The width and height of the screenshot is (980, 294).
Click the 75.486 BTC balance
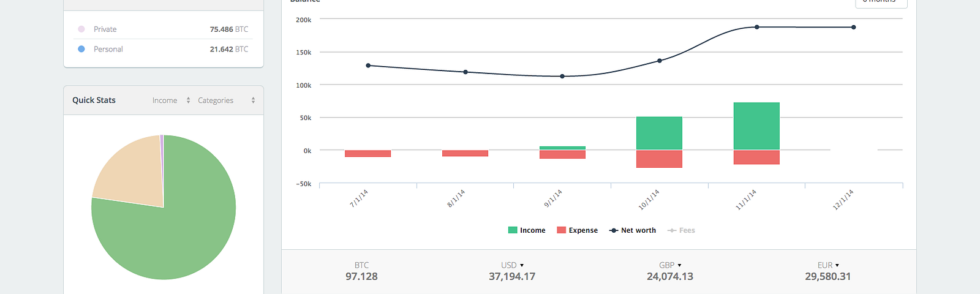pyautogui.click(x=229, y=29)
